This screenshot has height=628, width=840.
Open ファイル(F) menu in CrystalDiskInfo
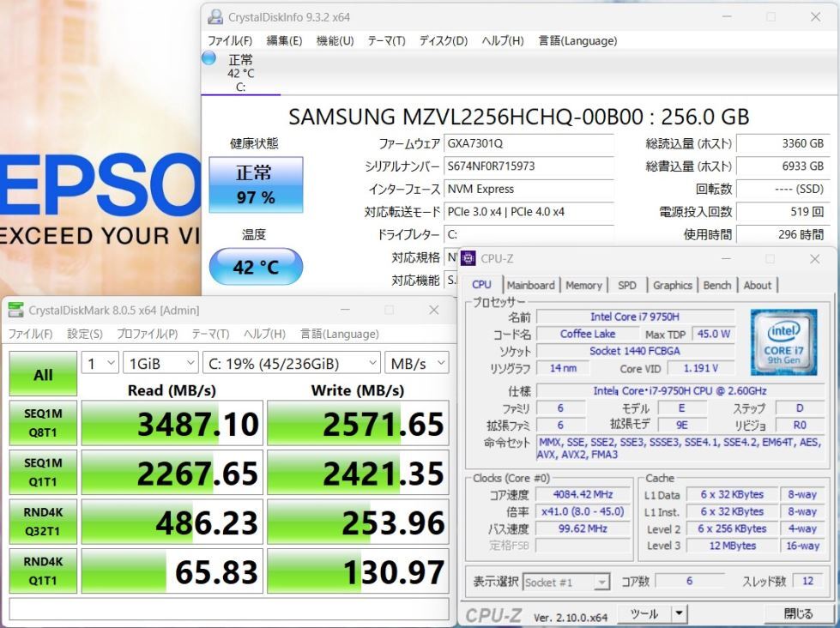click(x=230, y=40)
